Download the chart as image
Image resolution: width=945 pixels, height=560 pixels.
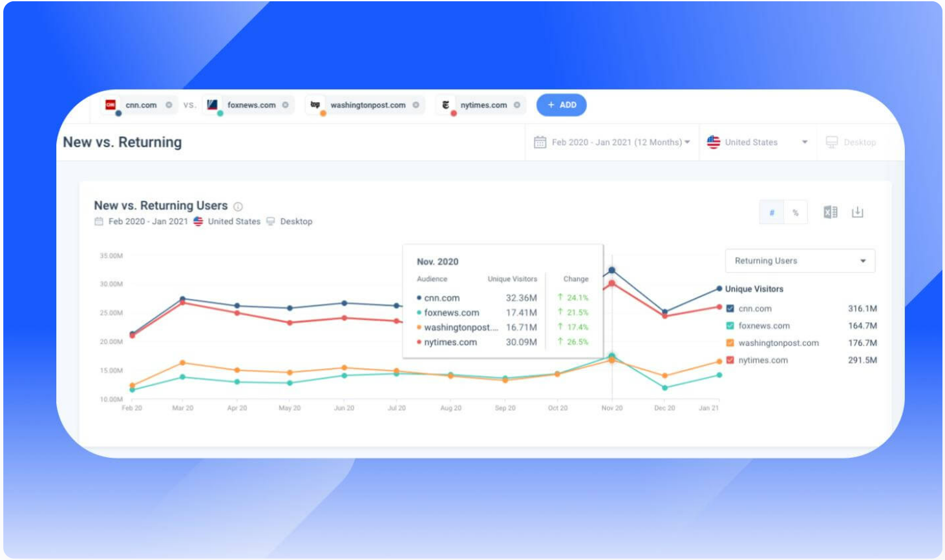coord(857,212)
